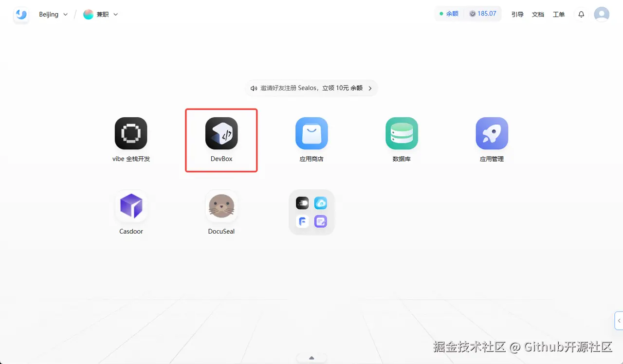Click the 'vibe 全栈开发' label text
This screenshot has width=623, height=364.
[131, 159]
